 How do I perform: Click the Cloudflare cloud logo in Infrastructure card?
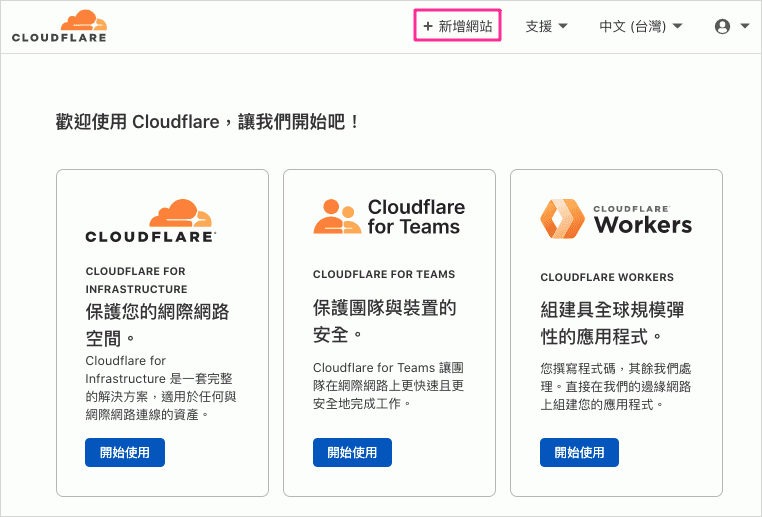pos(151,221)
